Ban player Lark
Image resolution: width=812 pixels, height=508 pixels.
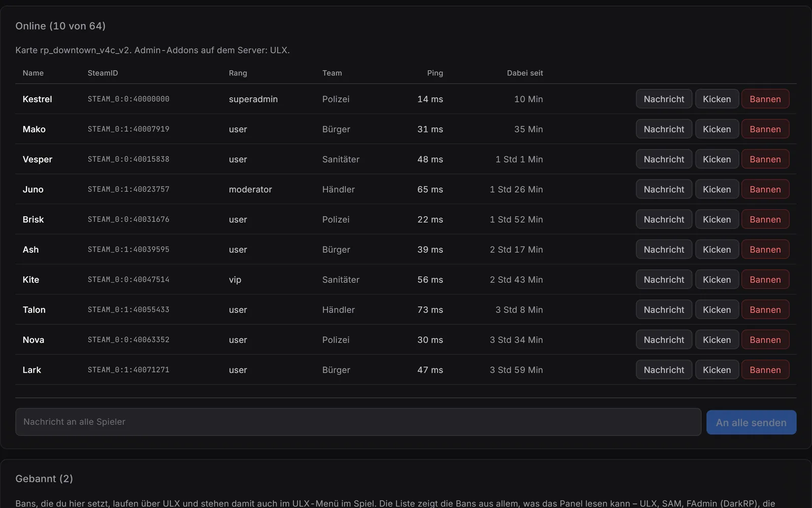tap(765, 370)
